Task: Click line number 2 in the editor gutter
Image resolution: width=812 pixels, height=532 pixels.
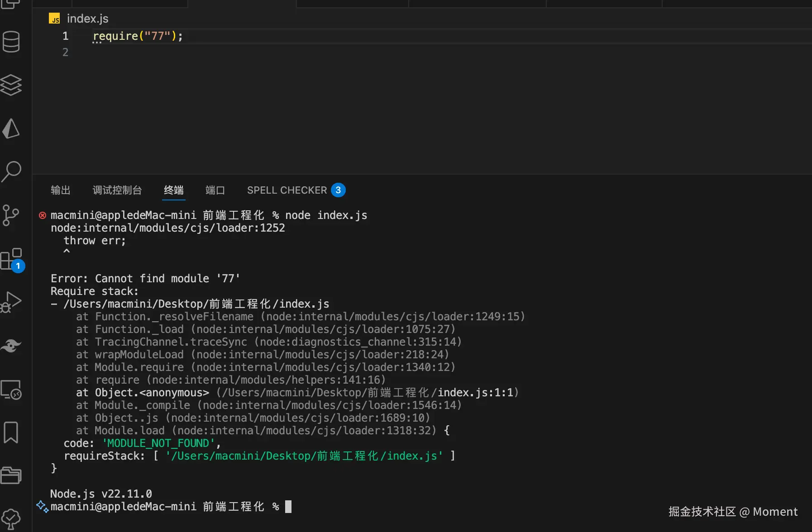Action: click(x=66, y=52)
